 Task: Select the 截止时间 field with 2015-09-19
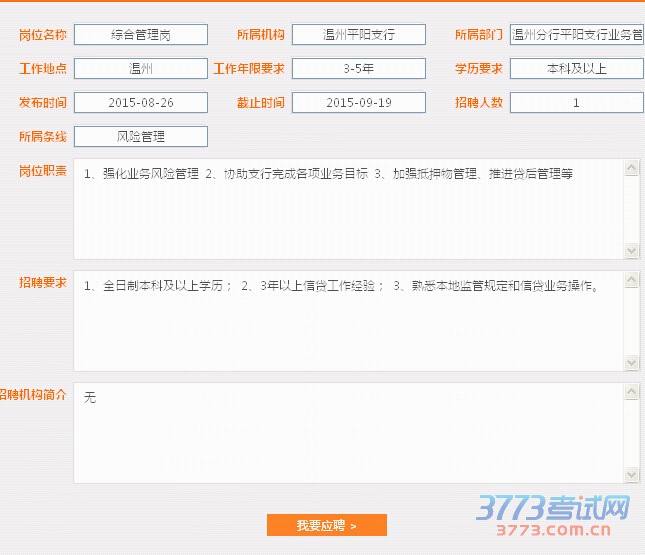[359, 103]
